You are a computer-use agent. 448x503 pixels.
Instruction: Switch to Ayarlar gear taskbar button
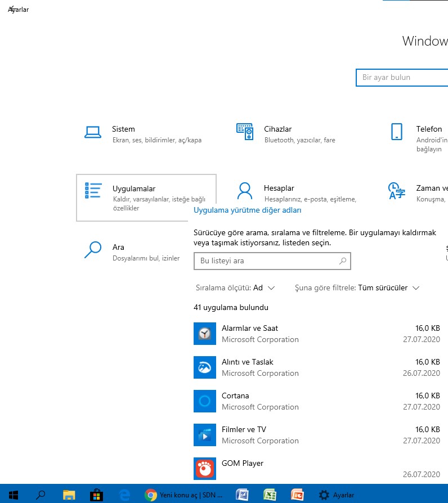tap(337, 495)
